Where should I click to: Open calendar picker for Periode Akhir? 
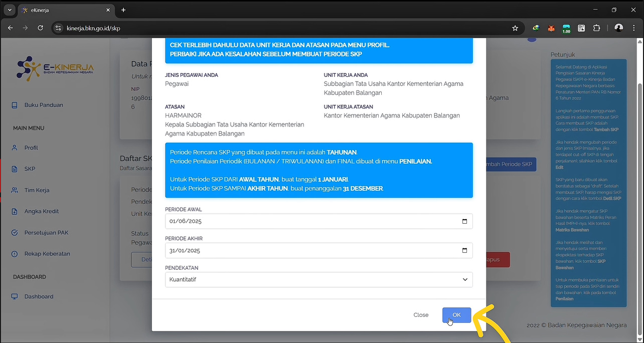(x=464, y=250)
